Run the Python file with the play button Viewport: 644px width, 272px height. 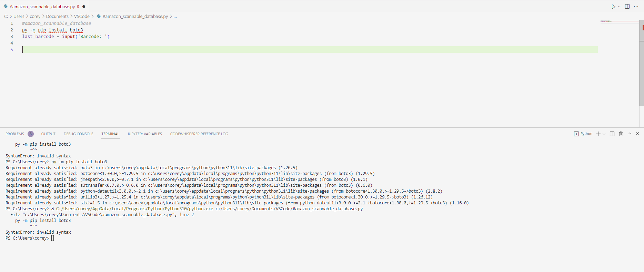613,7
